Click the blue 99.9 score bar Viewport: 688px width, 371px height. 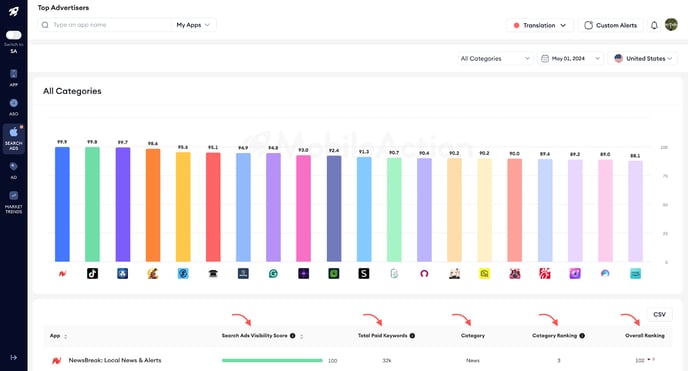(x=62, y=204)
